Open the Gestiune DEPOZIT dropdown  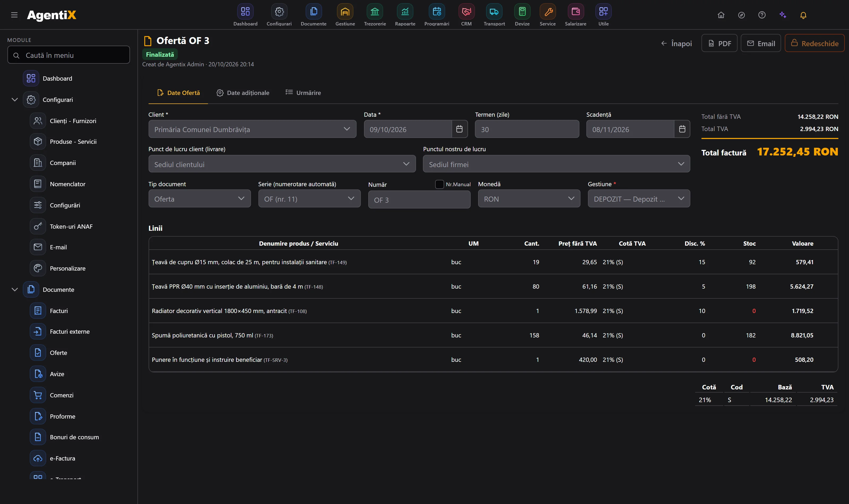[x=638, y=199]
